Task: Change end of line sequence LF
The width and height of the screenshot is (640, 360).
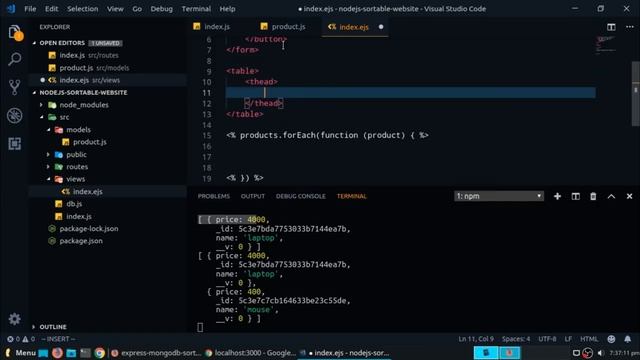Action: click(568, 339)
